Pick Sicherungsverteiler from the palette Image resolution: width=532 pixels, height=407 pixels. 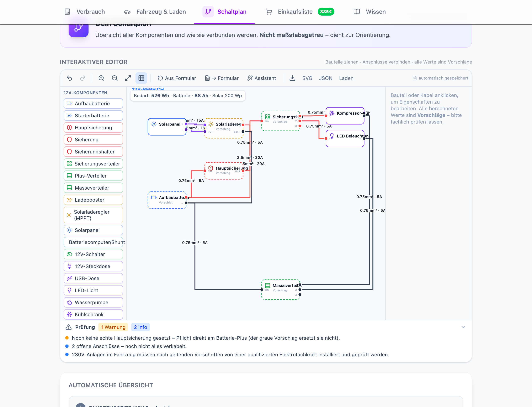point(93,164)
